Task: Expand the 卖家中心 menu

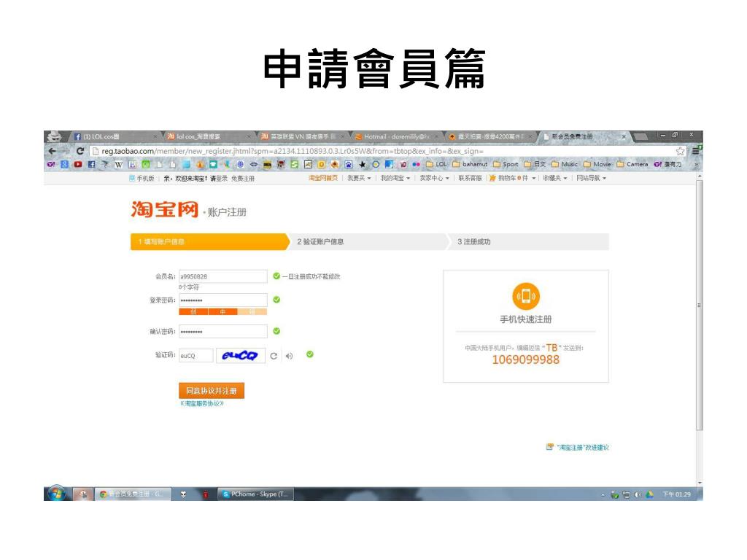Action: [435, 178]
